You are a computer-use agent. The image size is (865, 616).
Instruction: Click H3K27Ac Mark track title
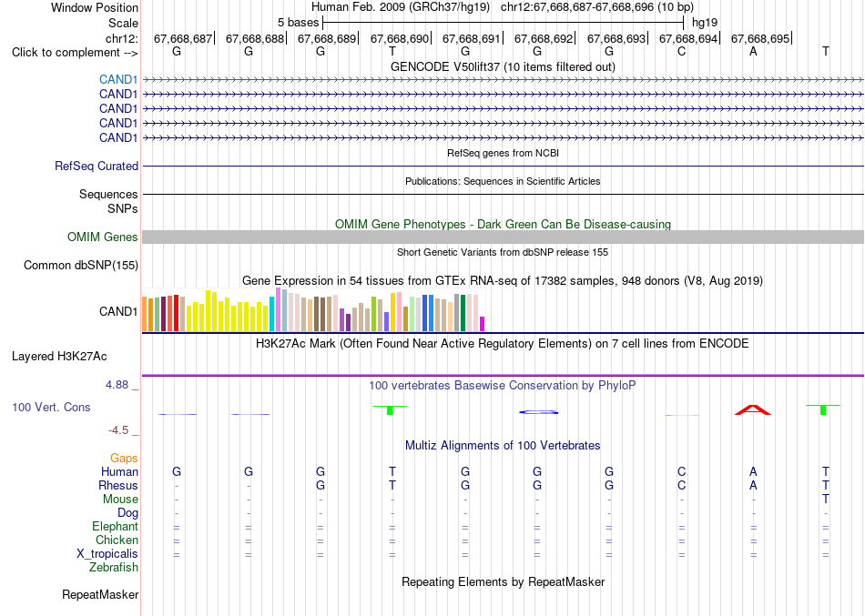point(503,344)
